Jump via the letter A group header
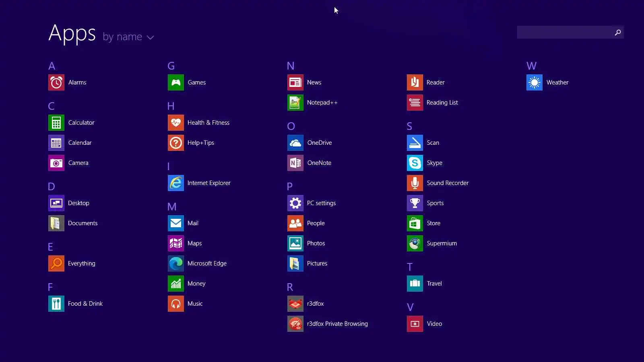The image size is (644, 362). [52, 66]
